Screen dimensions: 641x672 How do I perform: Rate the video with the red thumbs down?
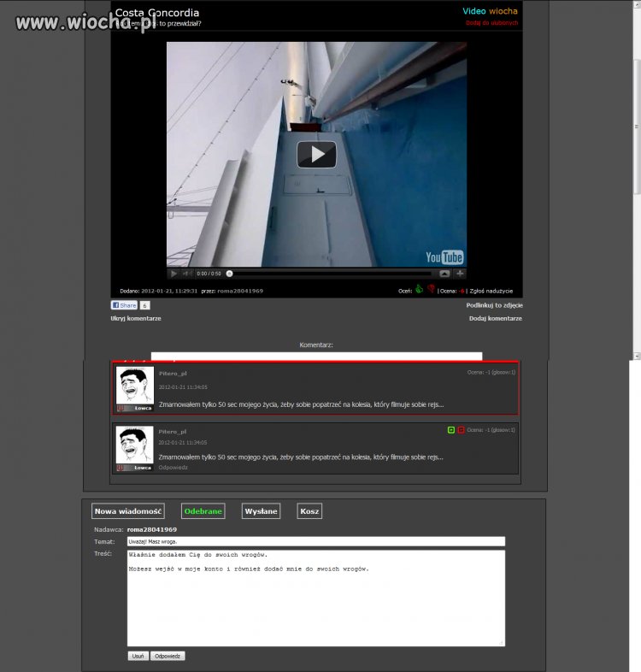pos(431,289)
